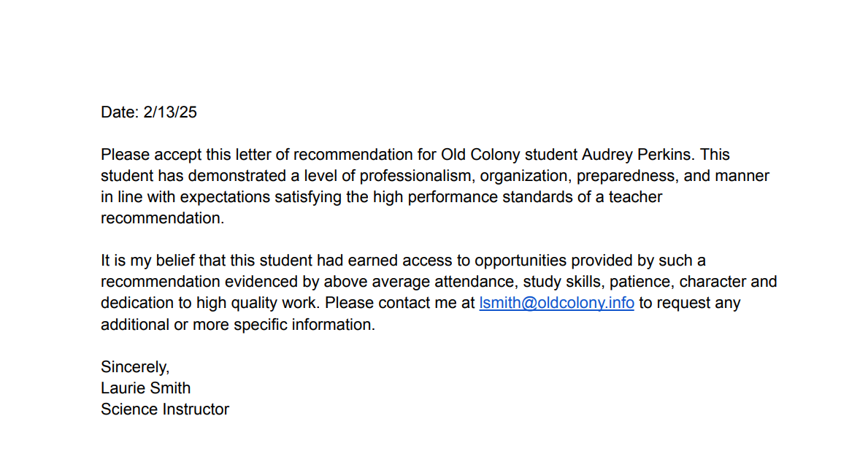Place cursor at It is my belief
This screenshot has width=868, height=462.
(145, 261)
